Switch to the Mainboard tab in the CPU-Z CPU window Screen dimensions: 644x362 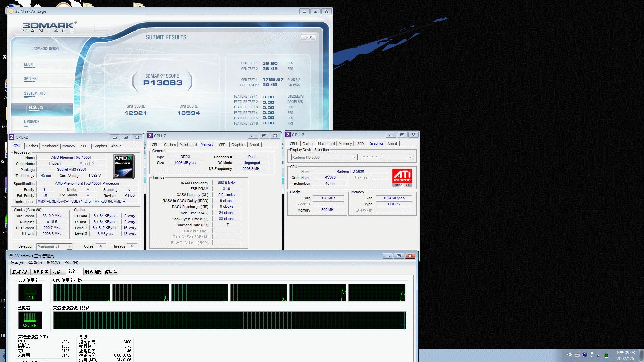[50, 146]
